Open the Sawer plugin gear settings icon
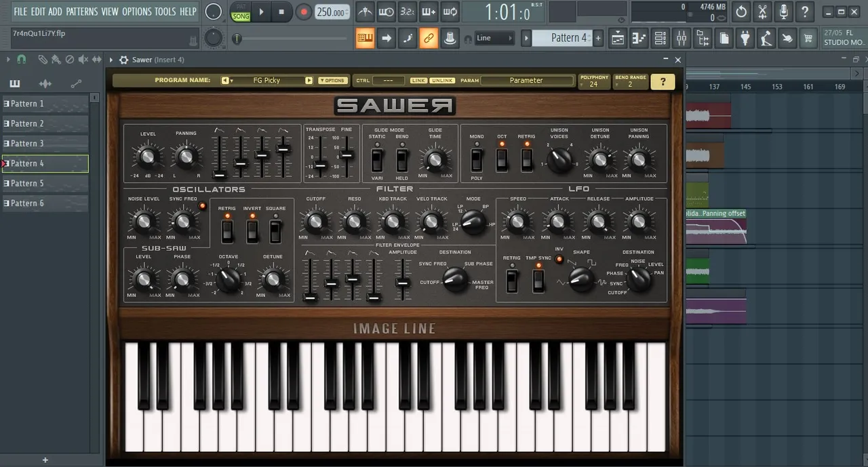Screen dimensions: 868x467 (x=123, y=60)
